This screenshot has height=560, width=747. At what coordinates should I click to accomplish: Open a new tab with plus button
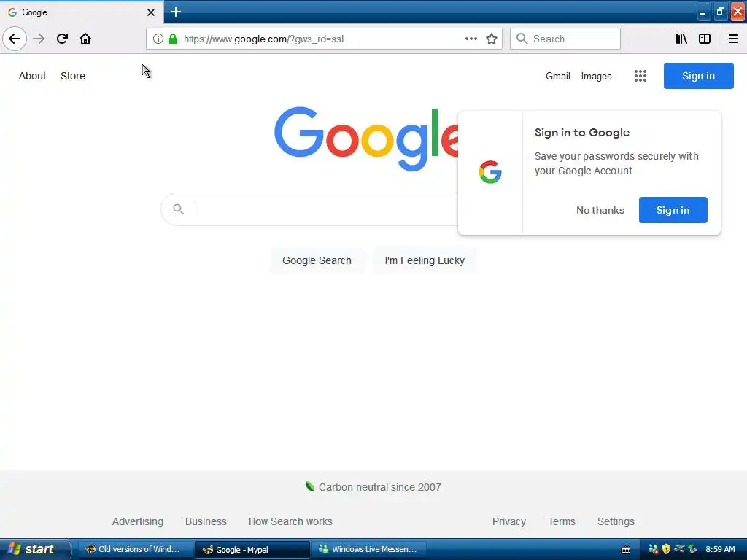(175, 12)
